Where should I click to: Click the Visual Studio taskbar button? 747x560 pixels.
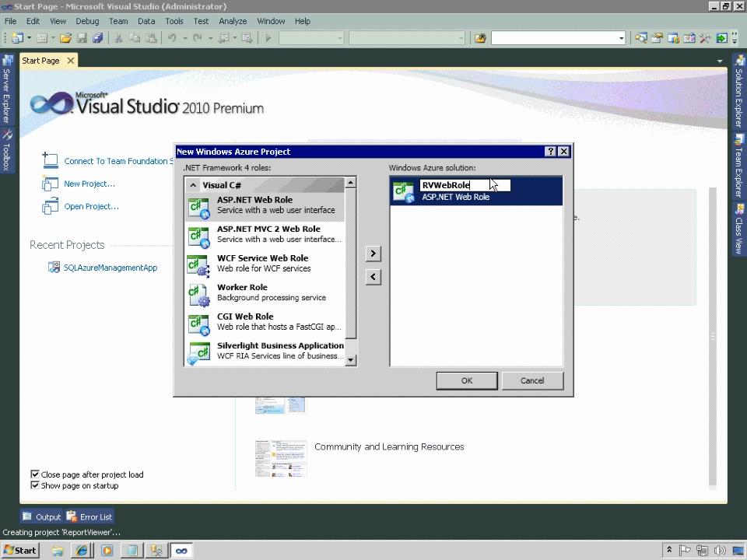coord(181,551)
